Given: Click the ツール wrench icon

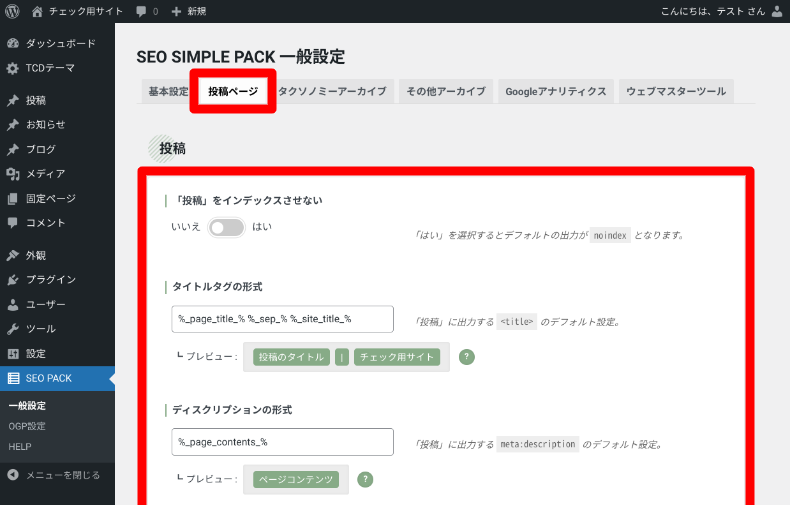Looking at the screenshot, I should (13, 329).
